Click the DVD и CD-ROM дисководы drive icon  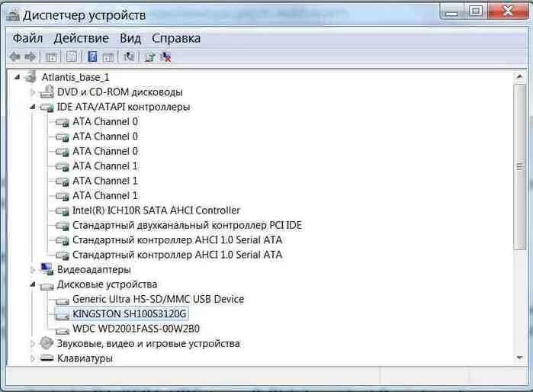click(x=47, y=92)
